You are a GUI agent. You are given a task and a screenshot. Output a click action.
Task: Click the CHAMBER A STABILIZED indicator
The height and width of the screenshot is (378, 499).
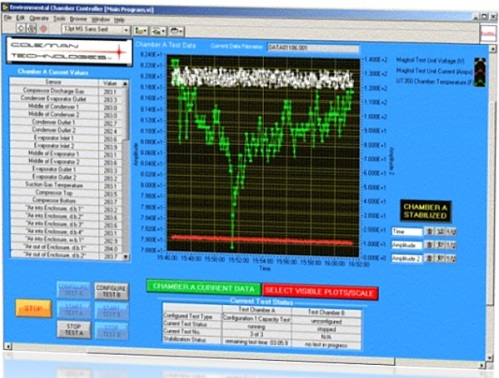[426, 211]
